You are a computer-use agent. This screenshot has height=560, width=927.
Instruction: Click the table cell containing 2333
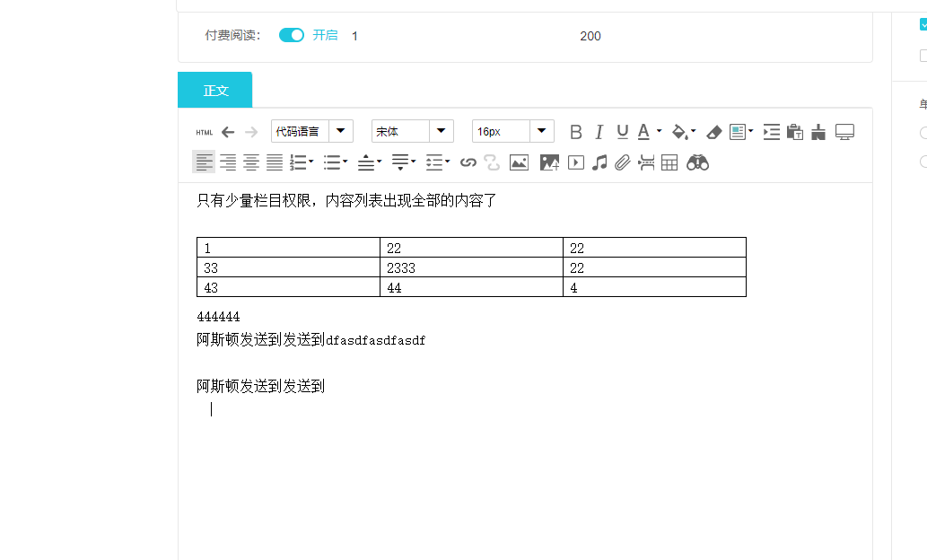[471, 267]
